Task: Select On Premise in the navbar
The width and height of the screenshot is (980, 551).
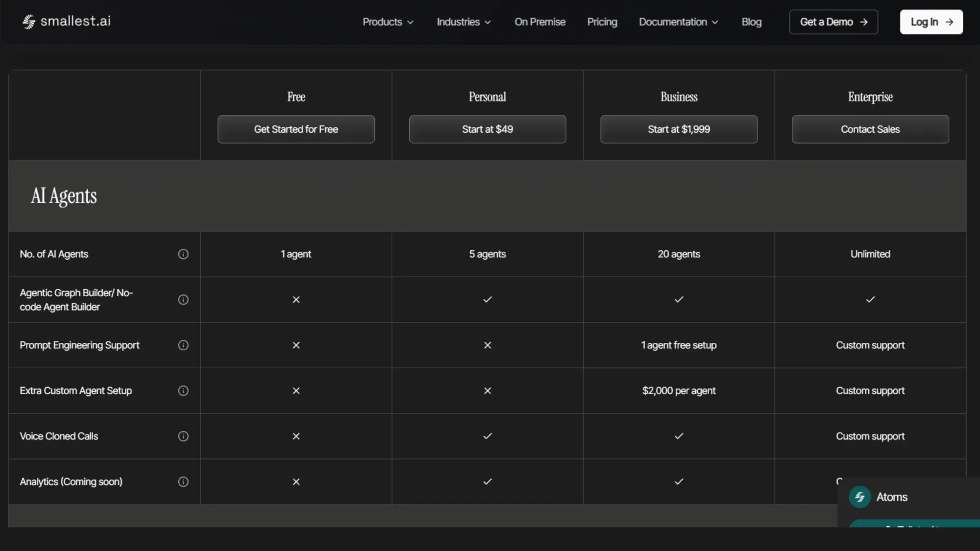Action: click(x=539, y=22)
